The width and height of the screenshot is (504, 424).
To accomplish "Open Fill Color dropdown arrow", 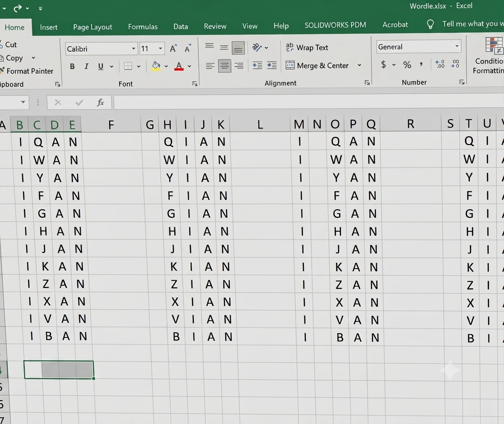I will click(x=166, y=66).
